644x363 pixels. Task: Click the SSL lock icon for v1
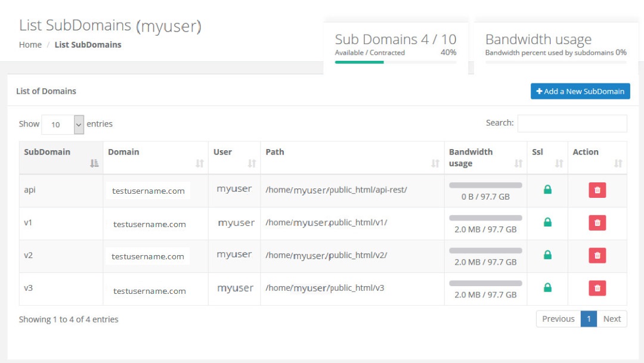click(547, 222)
